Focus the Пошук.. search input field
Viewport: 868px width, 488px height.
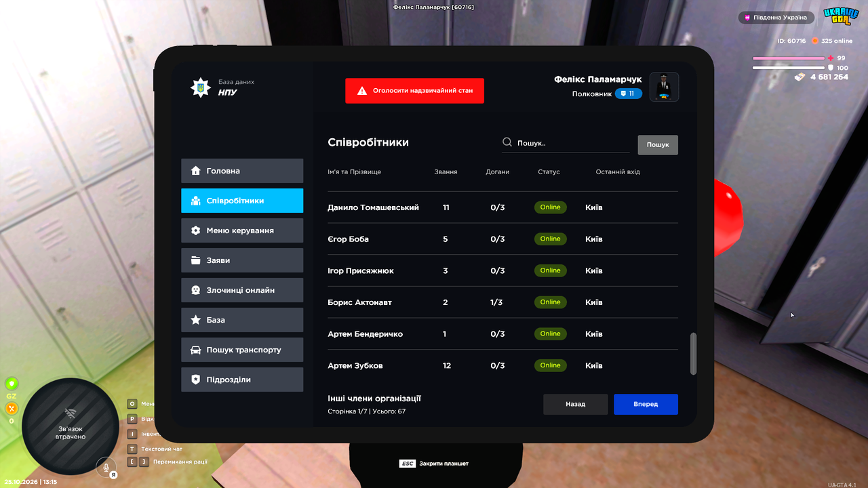(x=566, y=143)
